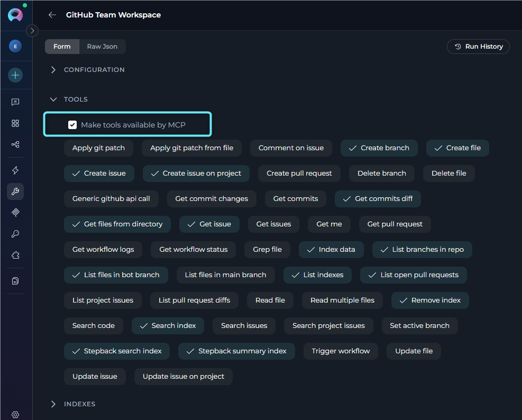Deselect Create issue on project tool
The width and height of the screenshot is (522, 420).
(196, 174)
